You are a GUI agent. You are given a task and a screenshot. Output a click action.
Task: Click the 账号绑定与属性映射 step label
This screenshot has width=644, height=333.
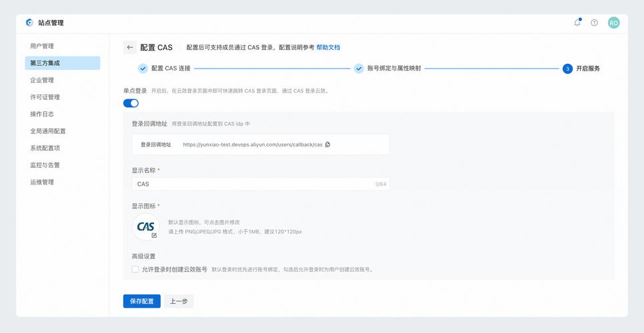pos(394,69)
